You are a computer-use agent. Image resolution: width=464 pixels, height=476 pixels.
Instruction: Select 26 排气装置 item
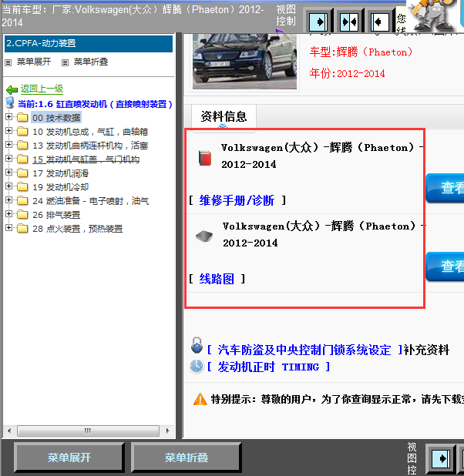tap(56, 215)
